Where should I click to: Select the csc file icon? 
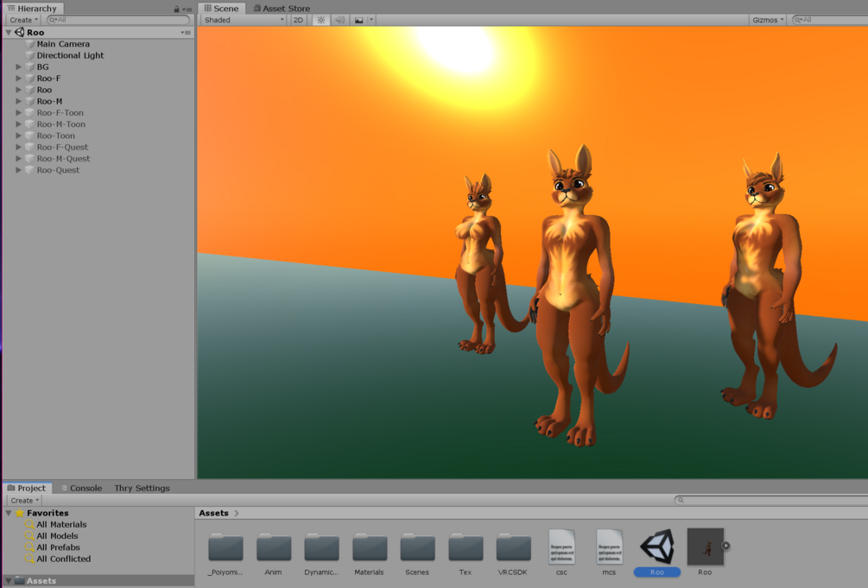[561, 547]
